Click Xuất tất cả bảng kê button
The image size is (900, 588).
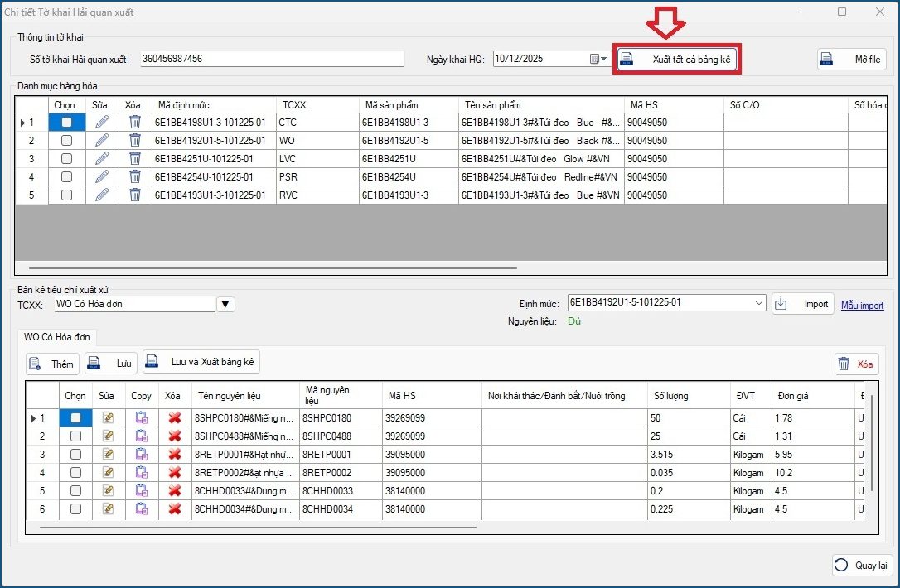677,60
